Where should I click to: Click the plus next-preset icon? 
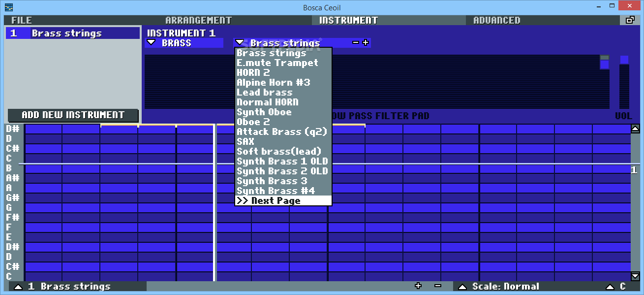(366, 43)
